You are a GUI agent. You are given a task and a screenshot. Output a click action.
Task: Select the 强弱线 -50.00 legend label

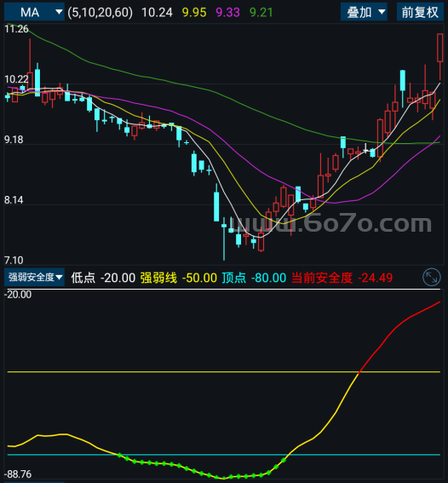(179, 278)
